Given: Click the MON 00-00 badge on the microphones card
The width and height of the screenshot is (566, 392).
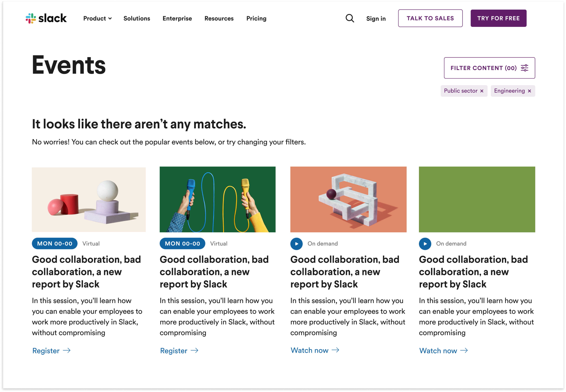Looking at the screenshot, I should [182, 244].
